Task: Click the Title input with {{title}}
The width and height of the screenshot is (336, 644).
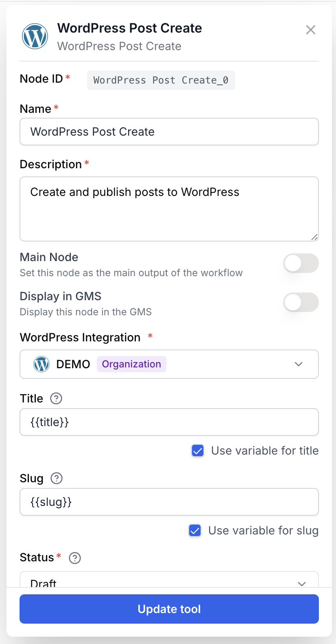Action: (169, 422)
